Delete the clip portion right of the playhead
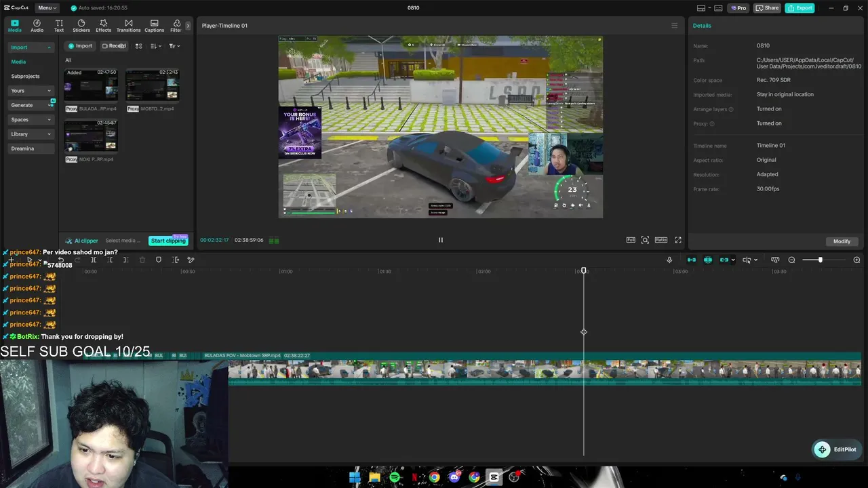Viewport: 868px width, 488px height. pos(126,260)
